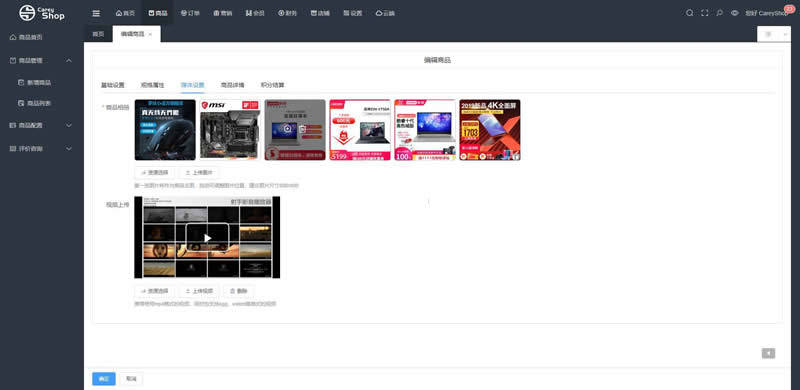Click the CareyShop logo
Screen dimensions: 800x390
(x=42, y=13)
